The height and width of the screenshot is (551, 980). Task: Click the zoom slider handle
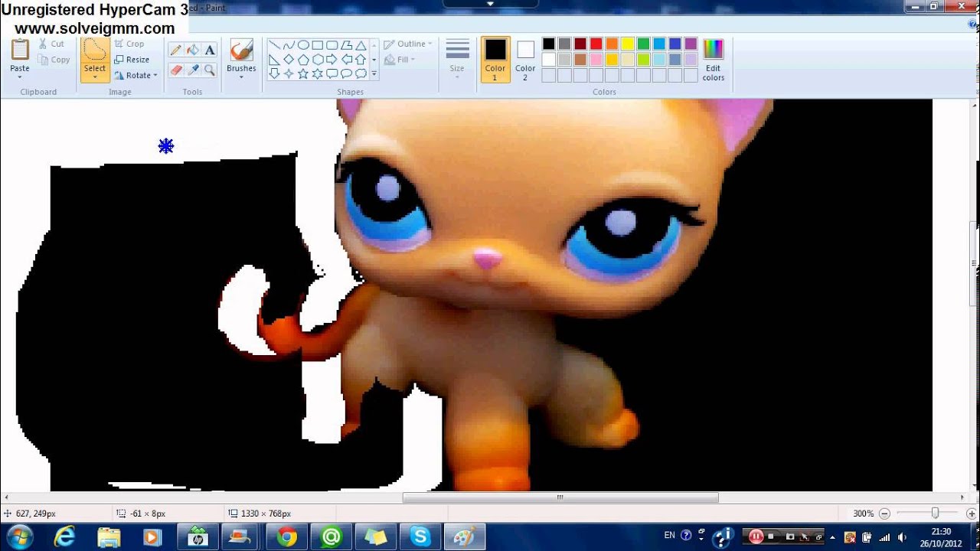tap(935, 514)
